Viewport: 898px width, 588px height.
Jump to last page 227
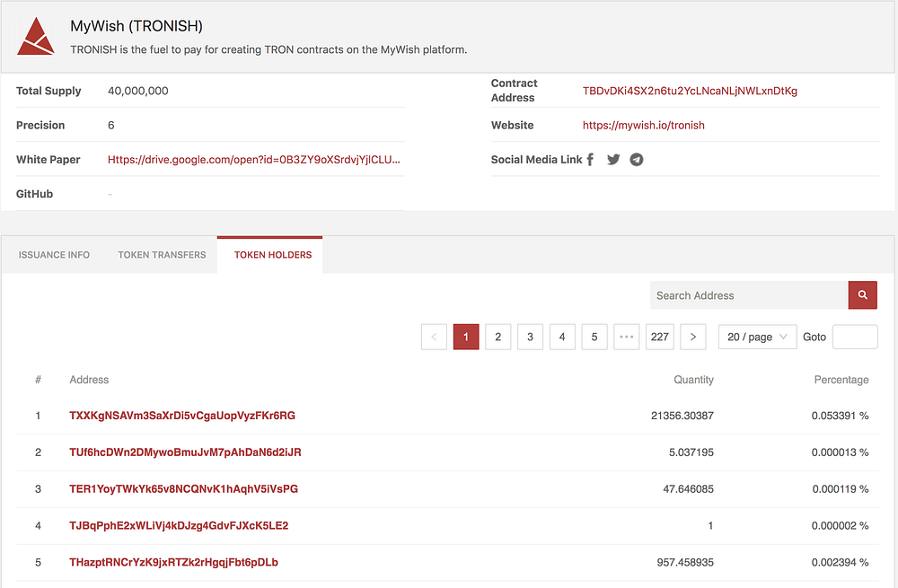point(660,337)
